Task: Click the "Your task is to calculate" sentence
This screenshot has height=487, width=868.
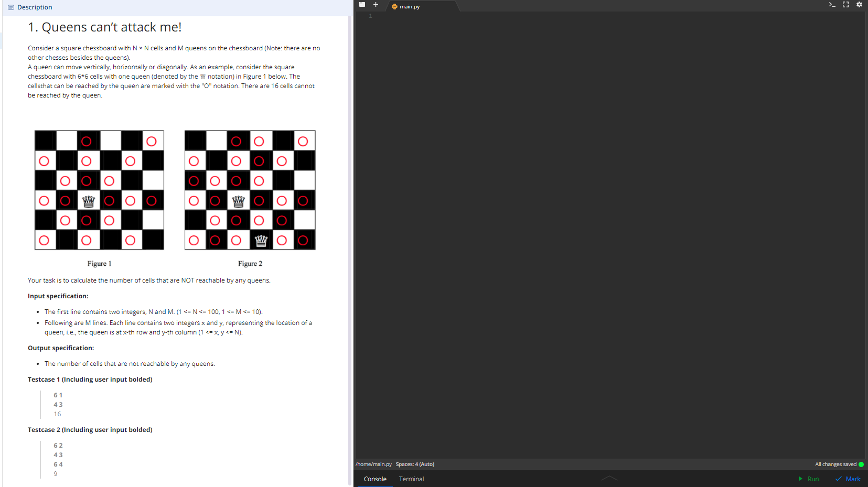Action: pos(149,280)
